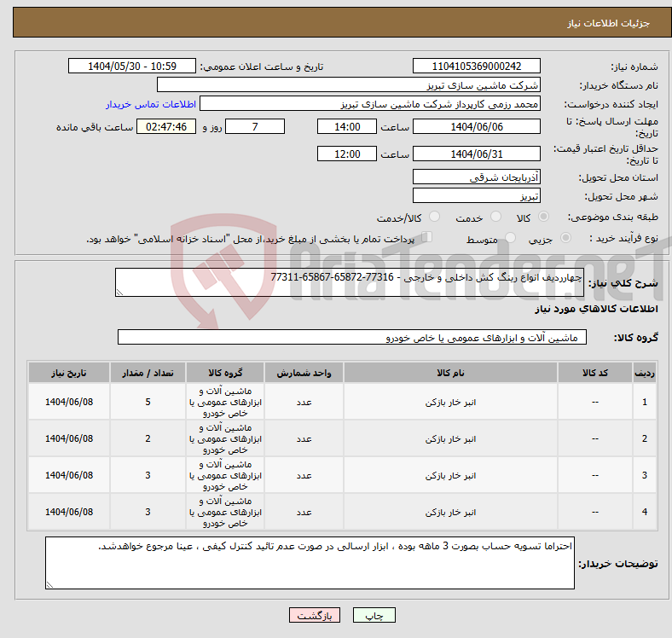Select the خدمت radio button
672x638 pixels.
495,217
